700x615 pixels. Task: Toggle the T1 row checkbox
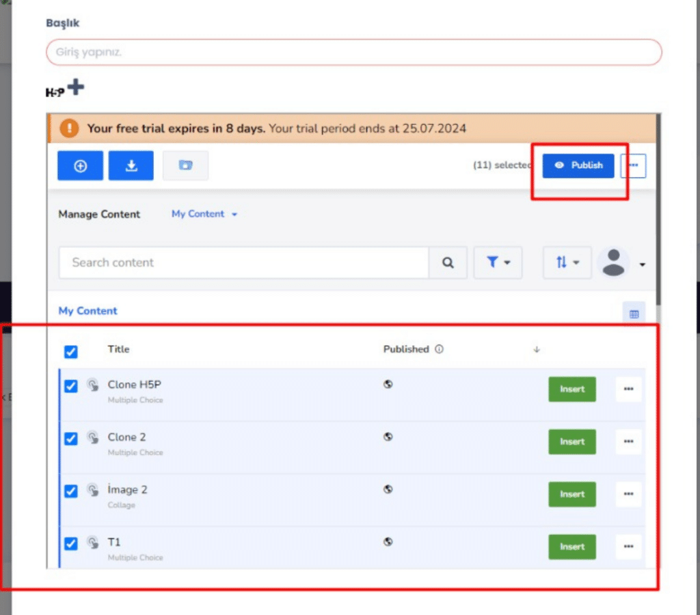(x=71, y=544)
